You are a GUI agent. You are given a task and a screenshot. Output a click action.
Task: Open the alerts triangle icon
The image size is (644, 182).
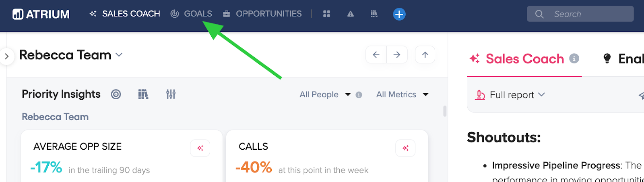351,14
